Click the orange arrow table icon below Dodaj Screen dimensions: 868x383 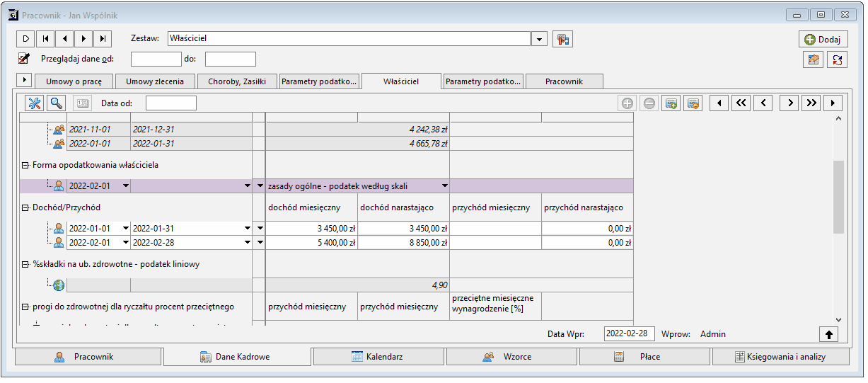(814, 60)
